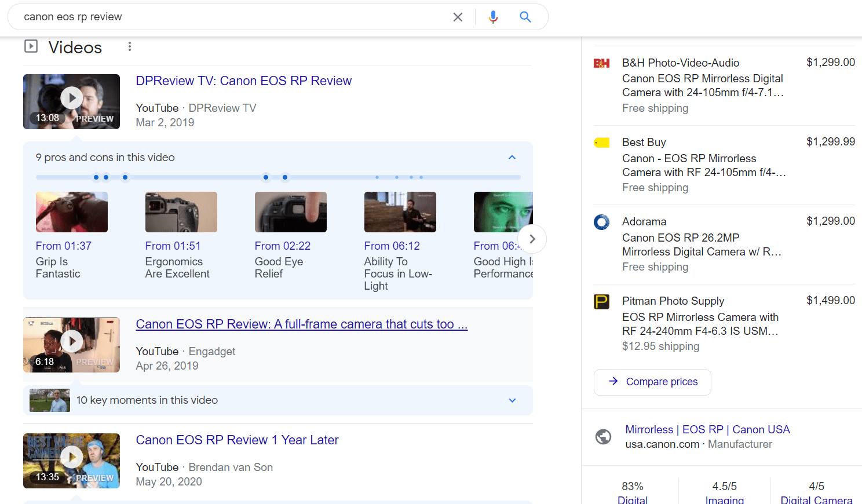
Task: Click the globe icon beside Canon USA
Action: pyautogui.click(x=603, y=436)
